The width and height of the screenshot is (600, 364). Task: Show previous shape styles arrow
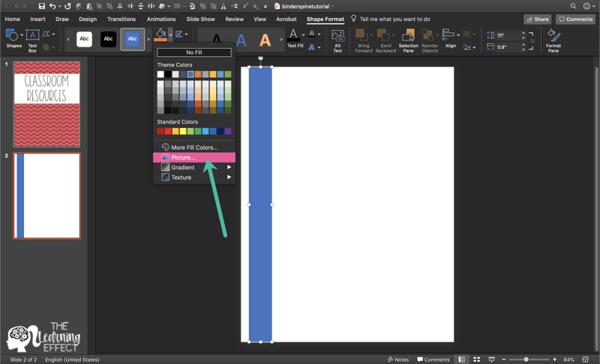pyautogui.click(x=68, y=39)
